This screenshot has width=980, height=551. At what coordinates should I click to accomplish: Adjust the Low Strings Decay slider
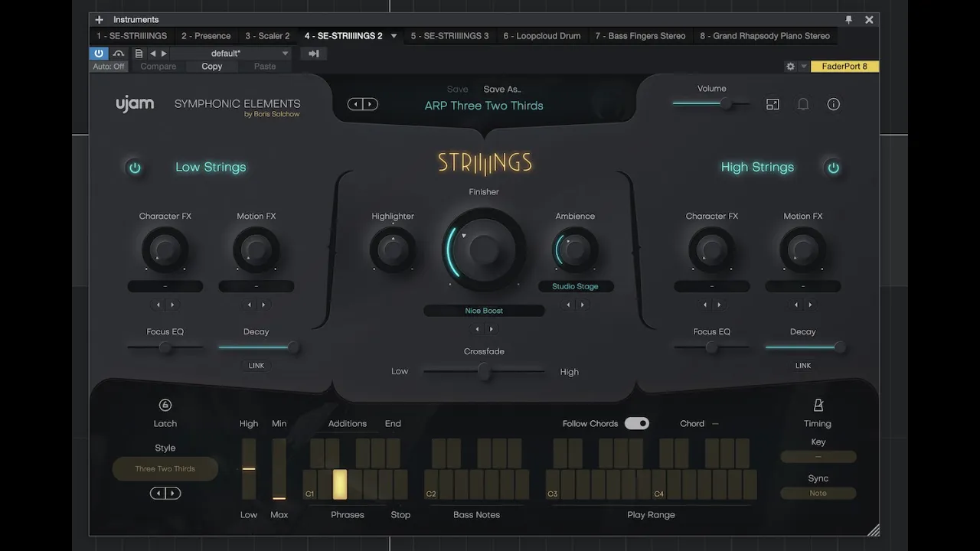point(258,347)
